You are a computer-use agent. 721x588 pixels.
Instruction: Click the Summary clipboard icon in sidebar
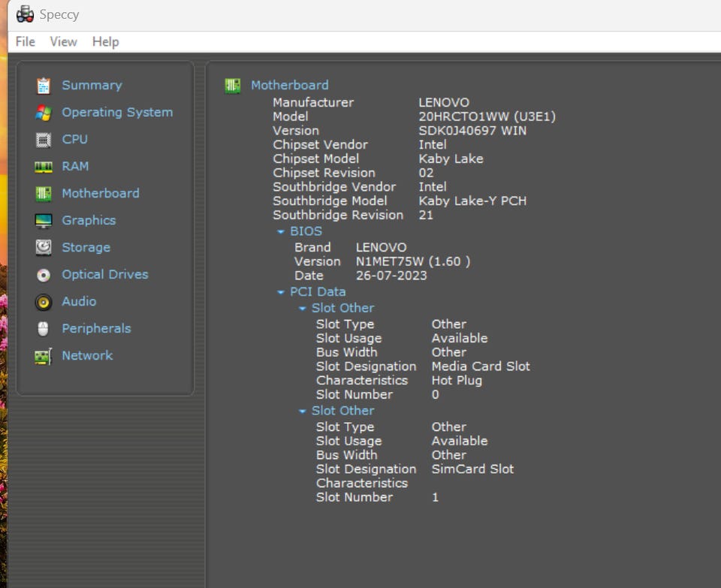coord(44,86)
